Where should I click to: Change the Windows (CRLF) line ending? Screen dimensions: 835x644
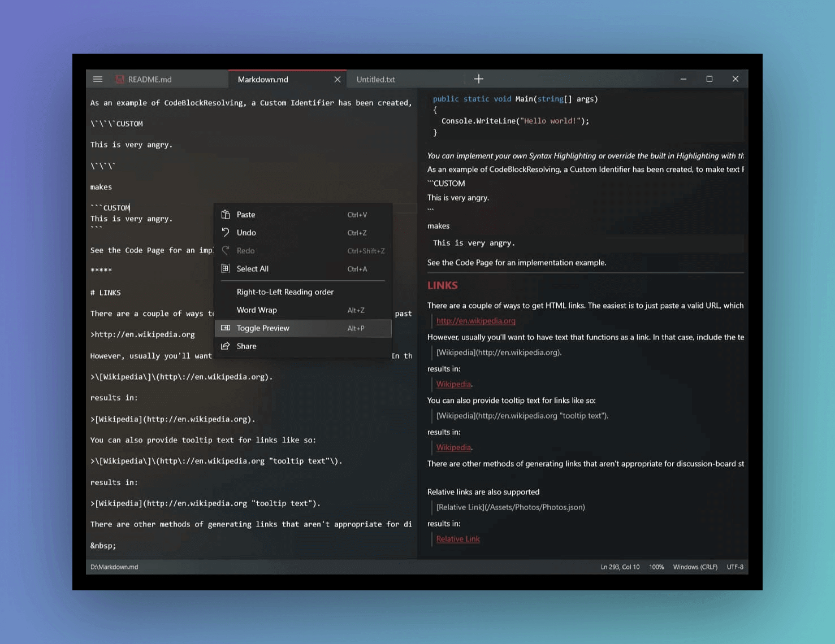(695, 567)
